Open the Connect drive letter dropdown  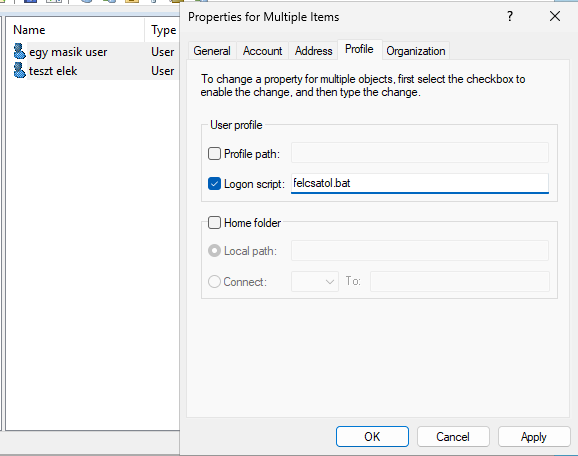pyautogui.click(x=315, y=282)
